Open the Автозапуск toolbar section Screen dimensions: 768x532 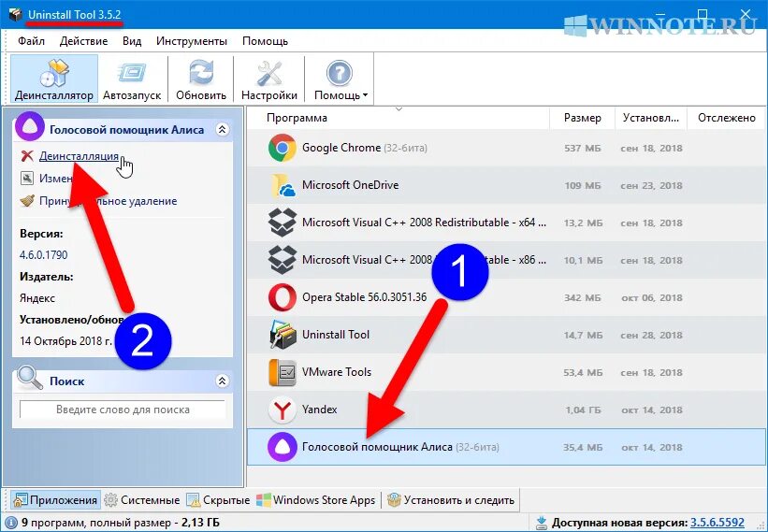(x=132, y=79)
